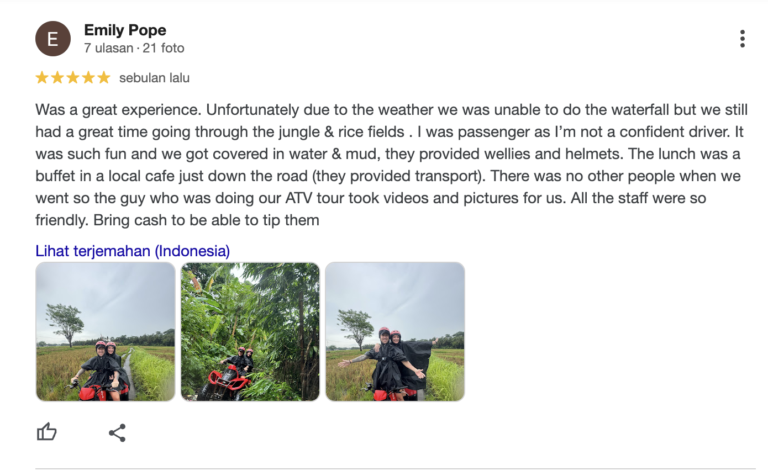
Task: Click the "Lihat terjemahan (Indonesia)" link
Action: [133, 251]
